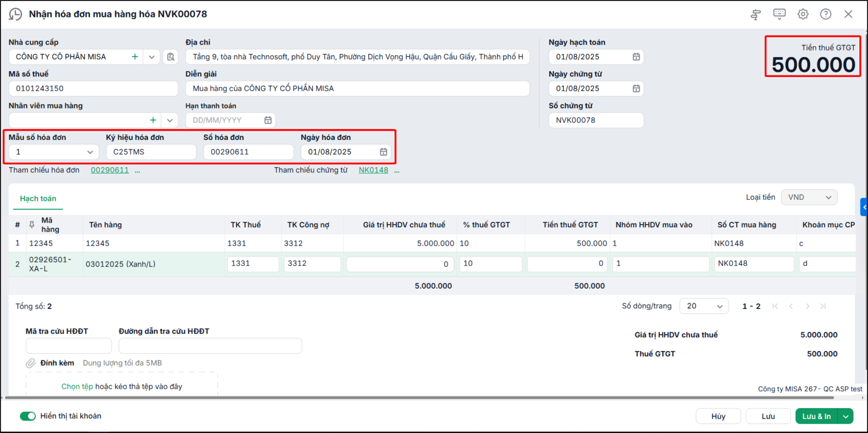Click the Địa chỉ input field
This screenshot has width=868, height=433.
click(x=358, y=57)
